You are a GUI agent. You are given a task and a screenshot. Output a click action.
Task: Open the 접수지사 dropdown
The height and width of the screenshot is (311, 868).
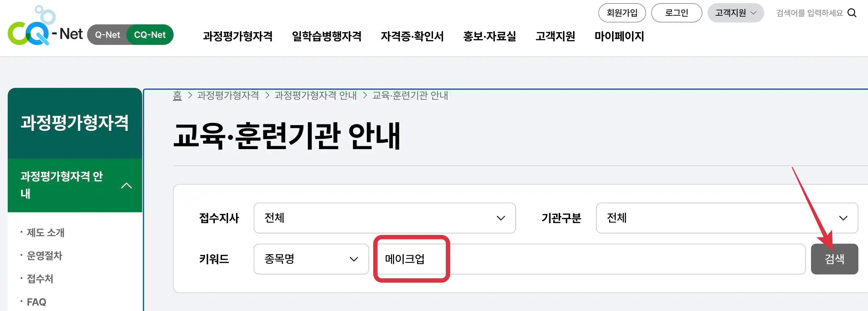[x=384, y=218]
